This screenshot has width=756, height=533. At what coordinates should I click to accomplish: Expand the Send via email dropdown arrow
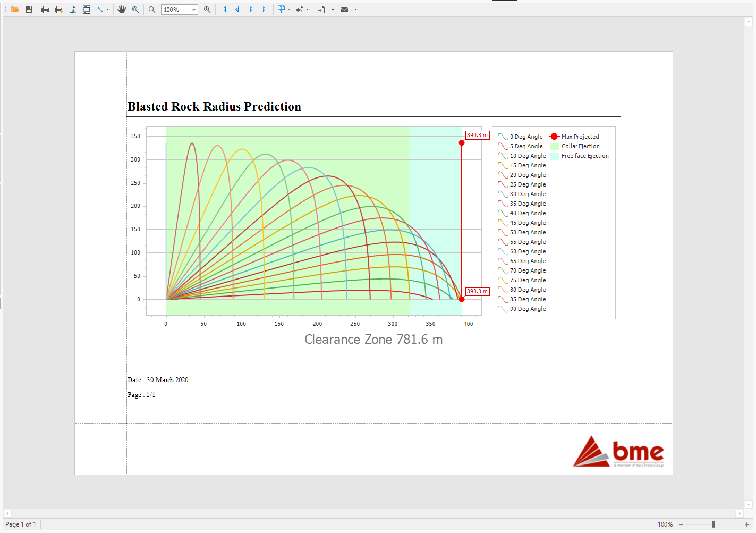(355, 10)
